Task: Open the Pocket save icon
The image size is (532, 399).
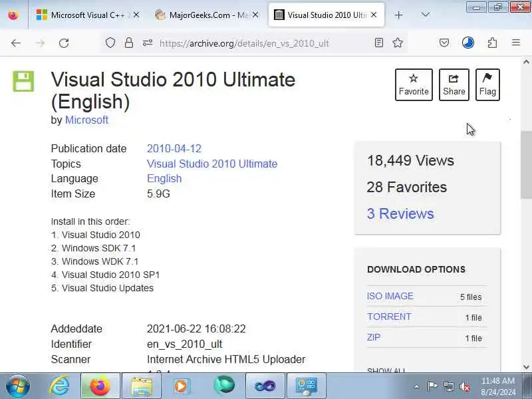Action: coord(444,43)
